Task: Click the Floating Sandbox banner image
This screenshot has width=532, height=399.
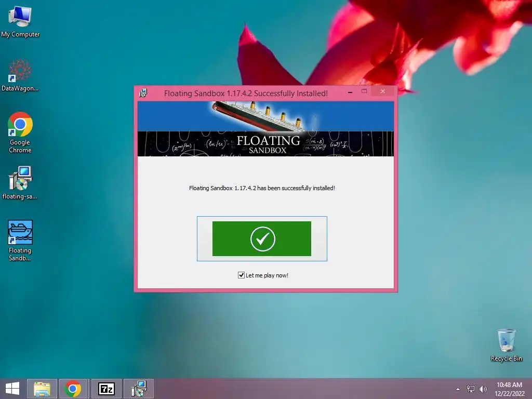Action: point(265,129)
